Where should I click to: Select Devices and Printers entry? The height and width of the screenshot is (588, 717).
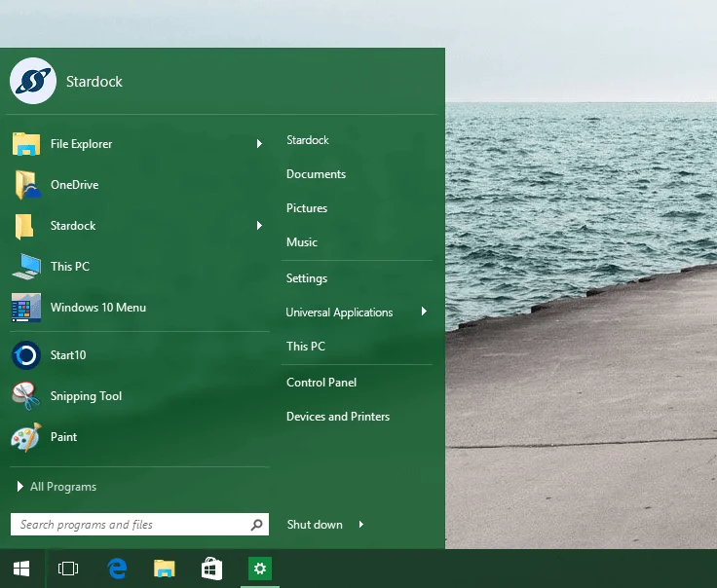(x=338, y=417)
